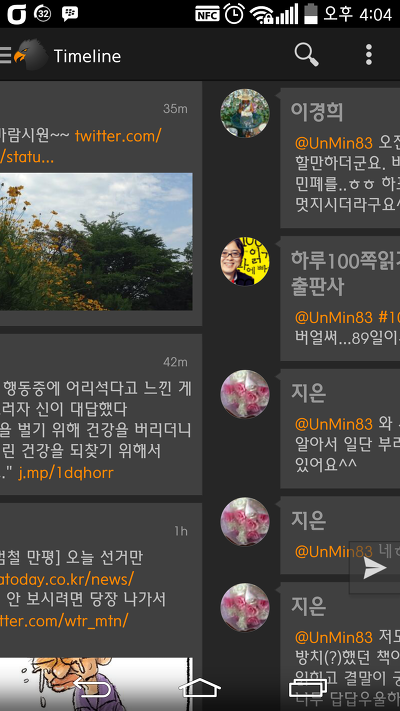
Task: Open the yellow avatar of 하루100쪽읽기
Action: coord(245,261)
